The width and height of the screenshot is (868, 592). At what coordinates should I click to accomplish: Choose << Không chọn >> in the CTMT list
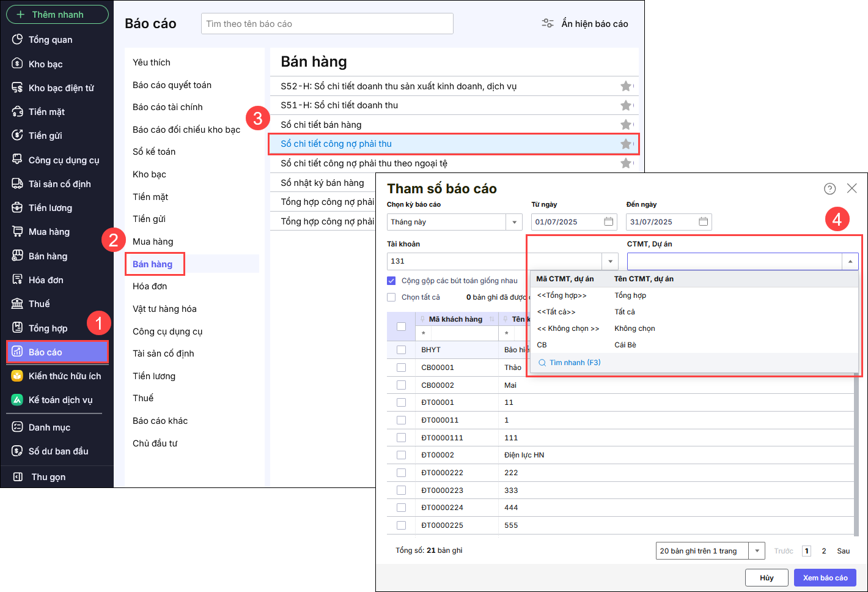point(694,328)
